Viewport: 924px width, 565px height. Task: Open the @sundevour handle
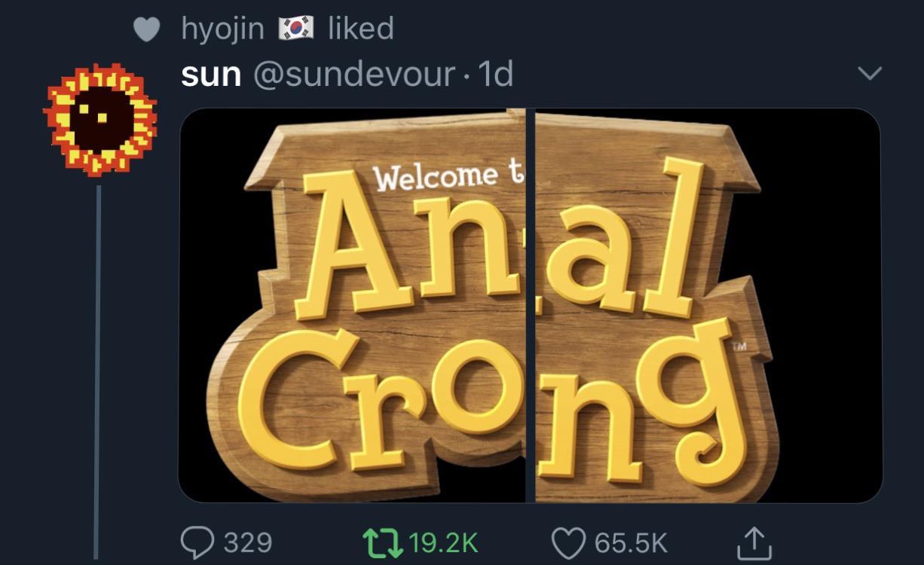(354, 74)
